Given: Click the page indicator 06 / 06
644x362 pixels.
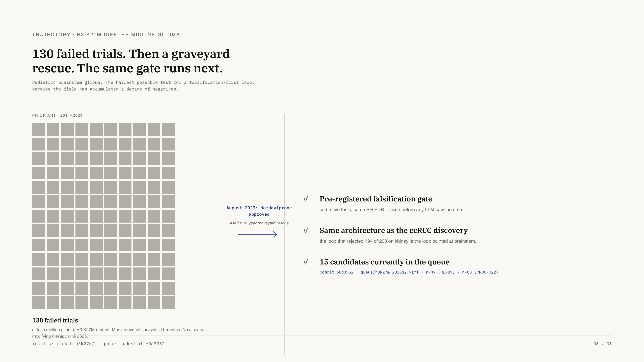Looking at the screenshot, I should pyautogui.click(x=603, y=344).
